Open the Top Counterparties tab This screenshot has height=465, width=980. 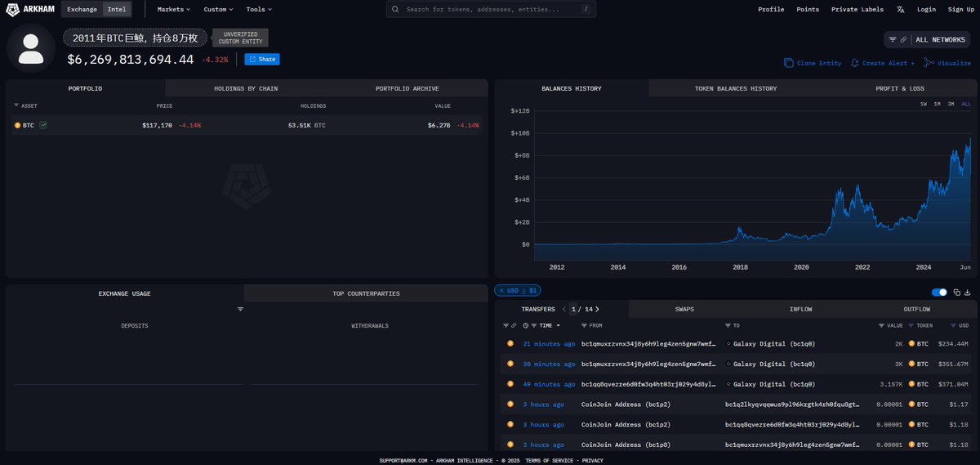(366, 293)
